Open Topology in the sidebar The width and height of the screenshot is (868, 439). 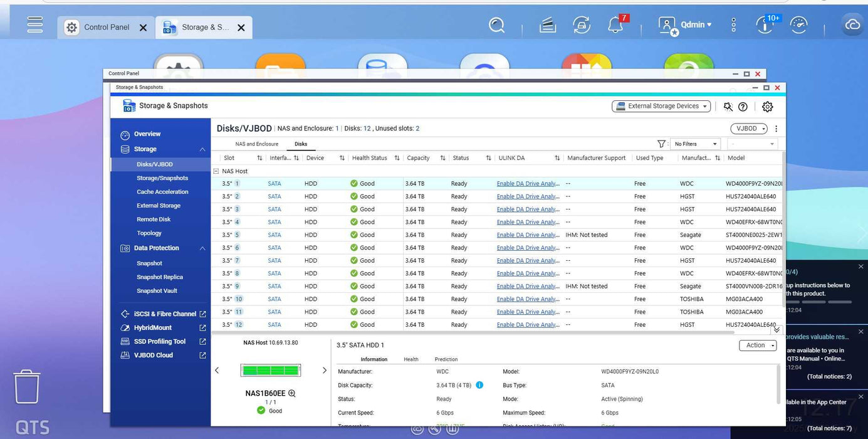click(149, 233)
